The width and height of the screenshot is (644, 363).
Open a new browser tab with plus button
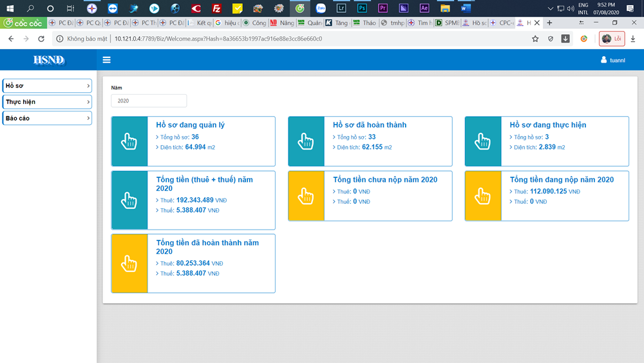[x=549, y=23]
